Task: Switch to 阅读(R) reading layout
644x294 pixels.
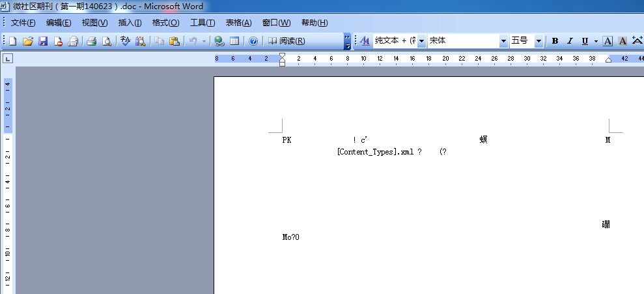Action: click(287, 41)
